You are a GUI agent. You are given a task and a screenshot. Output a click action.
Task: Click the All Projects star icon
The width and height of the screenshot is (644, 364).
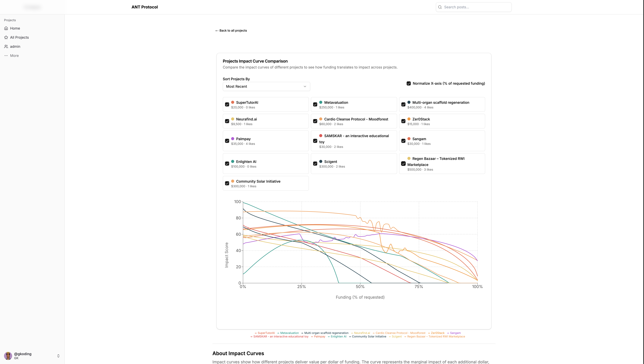click(6, 38)
